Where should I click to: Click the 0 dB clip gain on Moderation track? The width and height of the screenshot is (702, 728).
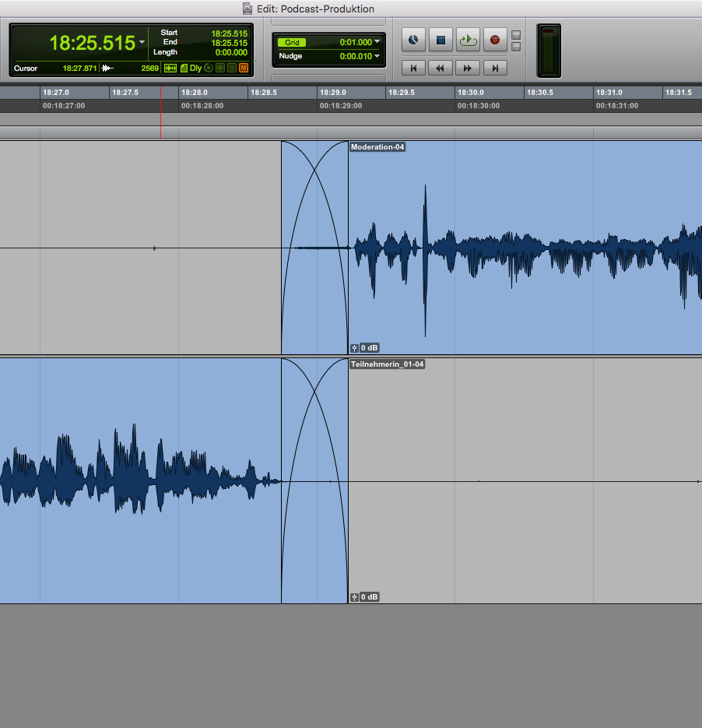[364, 348]
